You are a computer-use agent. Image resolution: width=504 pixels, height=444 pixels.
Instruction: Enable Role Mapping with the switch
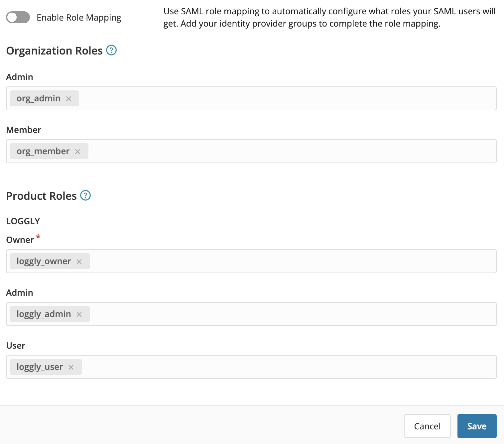tap(18, 17)
